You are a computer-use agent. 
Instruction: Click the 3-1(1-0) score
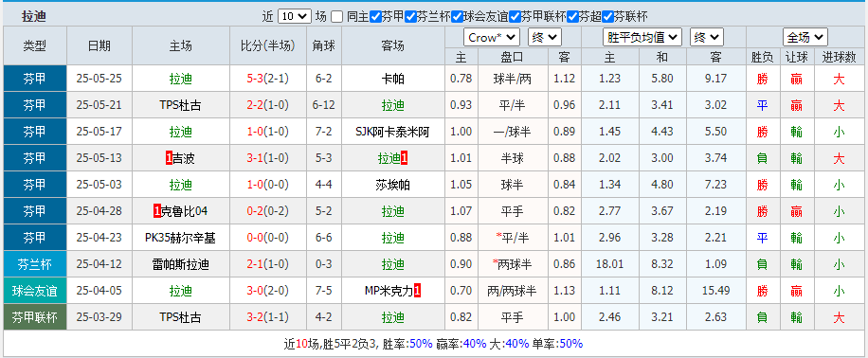pos(268,158)
